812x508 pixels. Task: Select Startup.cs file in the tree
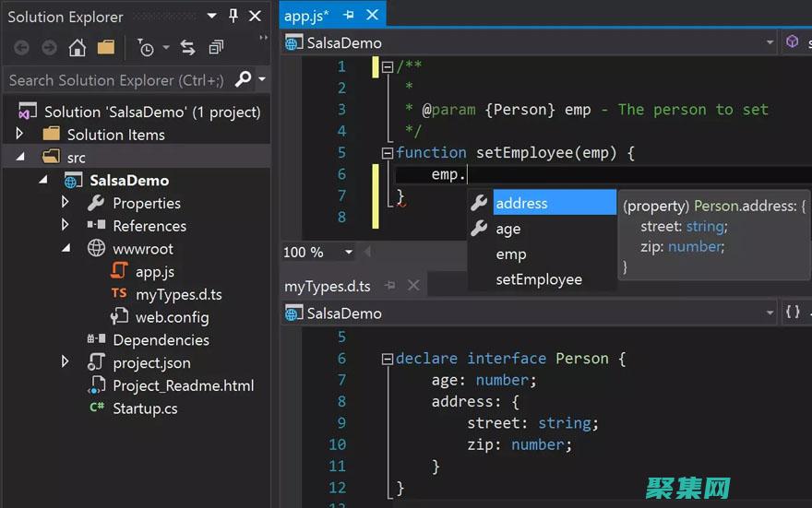(145, 408)
